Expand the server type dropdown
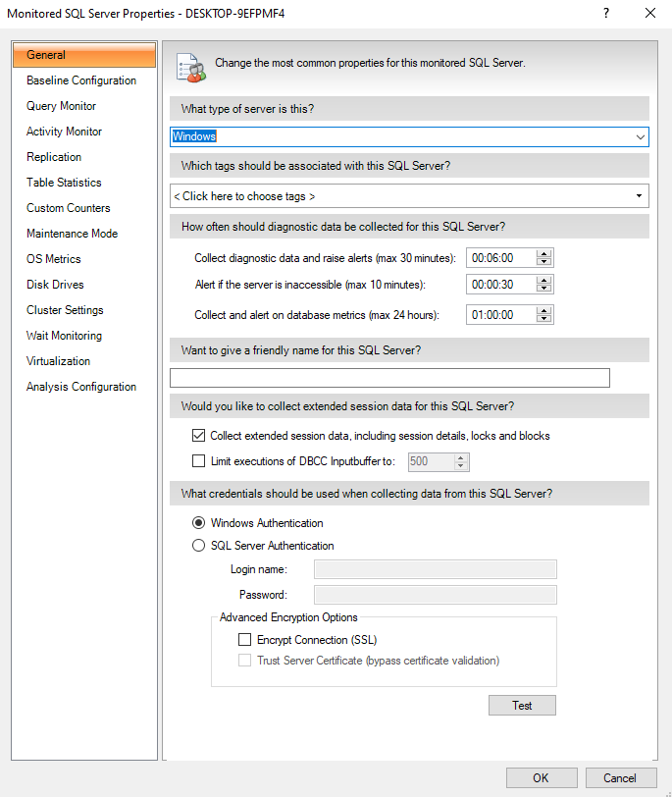Viewport: 672px width, 797px height. coord(641,137)
